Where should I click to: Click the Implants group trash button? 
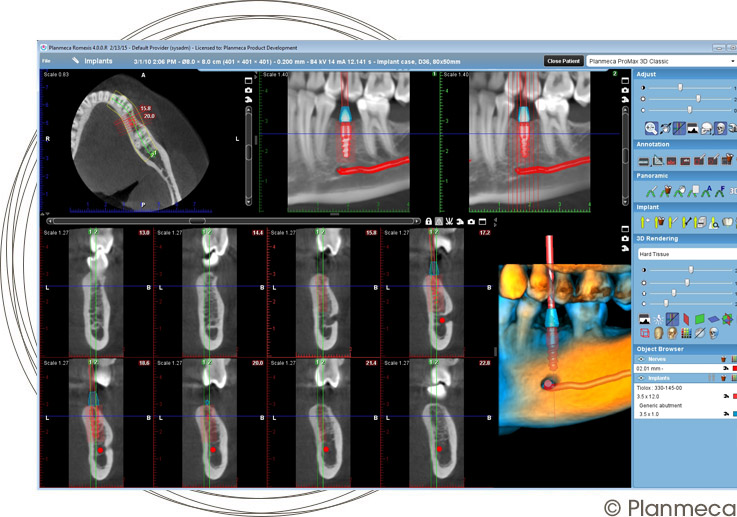click(724, 378)
